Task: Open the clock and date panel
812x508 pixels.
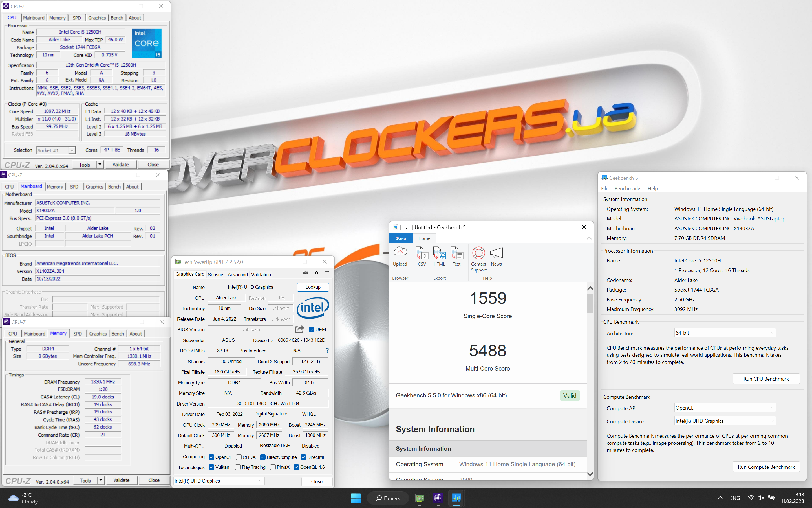Action: coord(793,498)
